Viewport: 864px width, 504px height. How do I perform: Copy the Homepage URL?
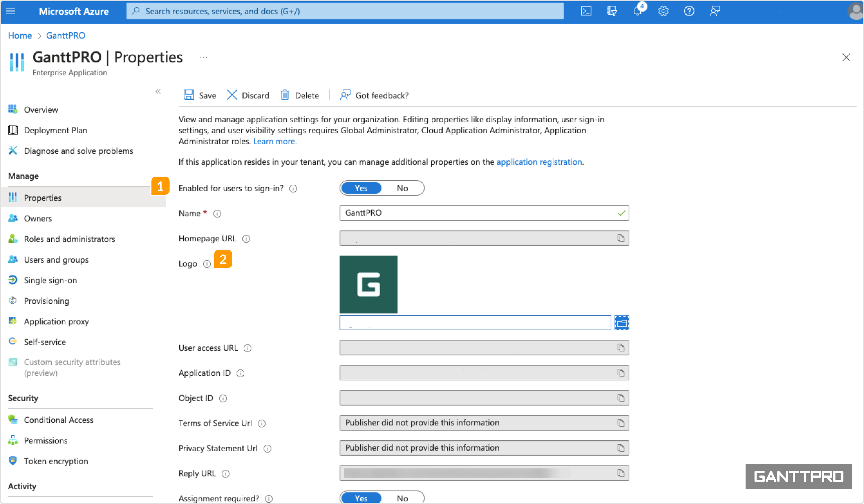click(621, 238)
